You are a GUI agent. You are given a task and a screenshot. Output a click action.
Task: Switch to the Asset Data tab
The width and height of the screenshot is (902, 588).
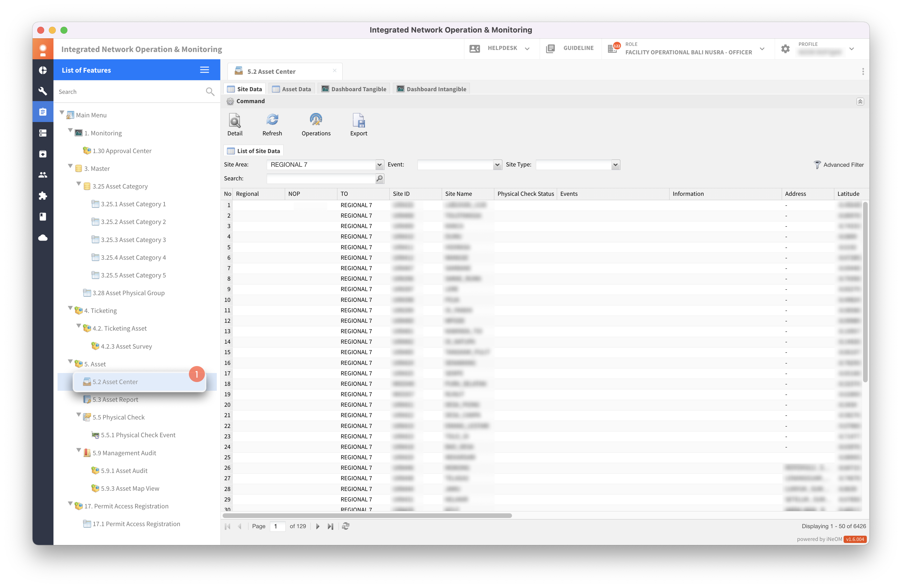(x=291, y=89)
